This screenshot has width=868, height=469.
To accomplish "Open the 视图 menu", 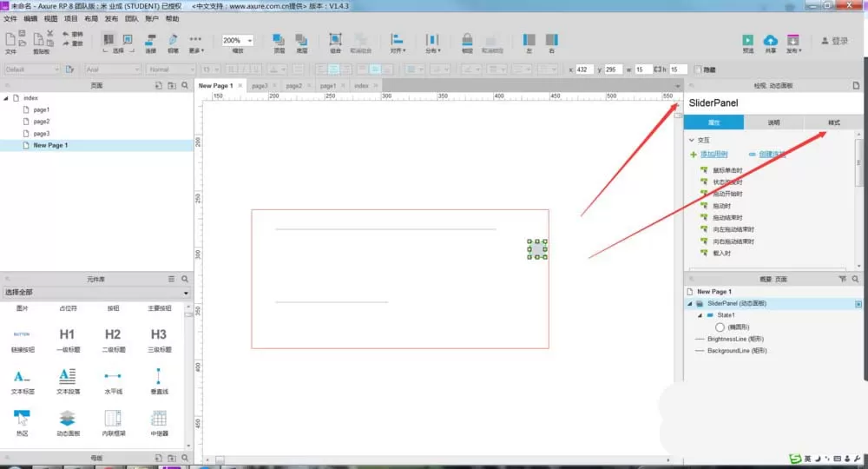I will pyautogui.click(x=51, y=19).
